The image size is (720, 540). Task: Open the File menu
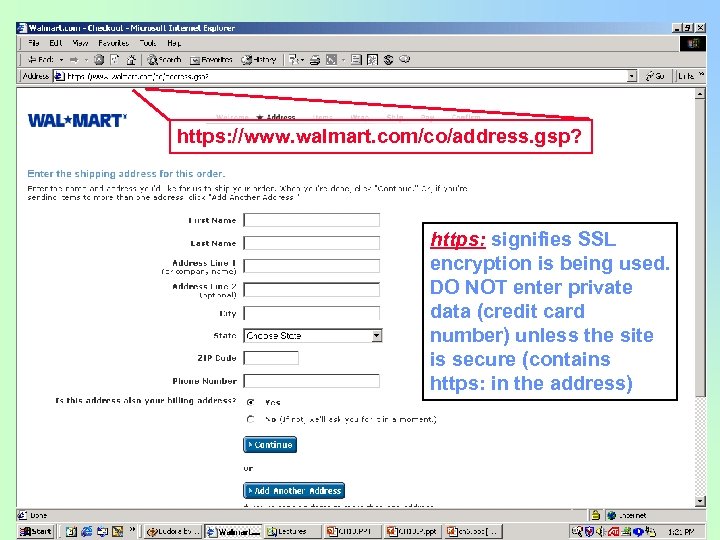(34, 43)
